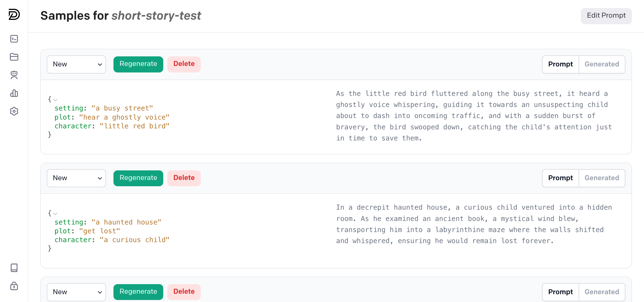
Task: Click the generated story about the little red bird
Action: pos(474,116)
